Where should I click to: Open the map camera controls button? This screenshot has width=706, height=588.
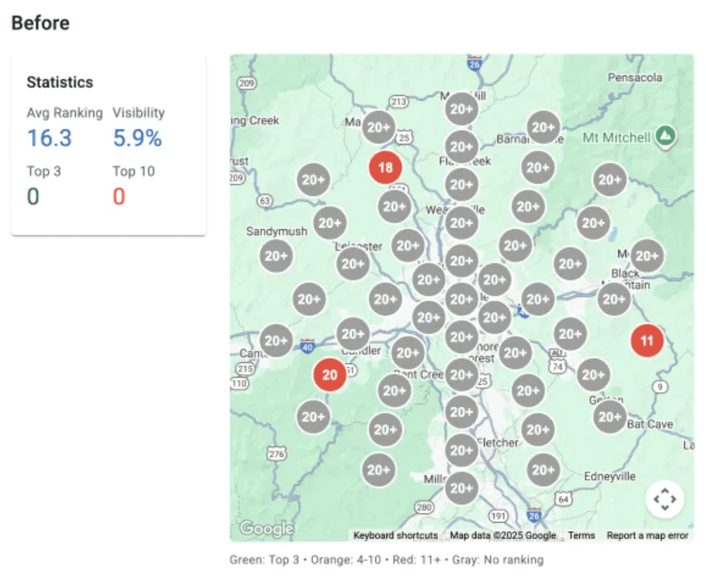coord(664,500)
